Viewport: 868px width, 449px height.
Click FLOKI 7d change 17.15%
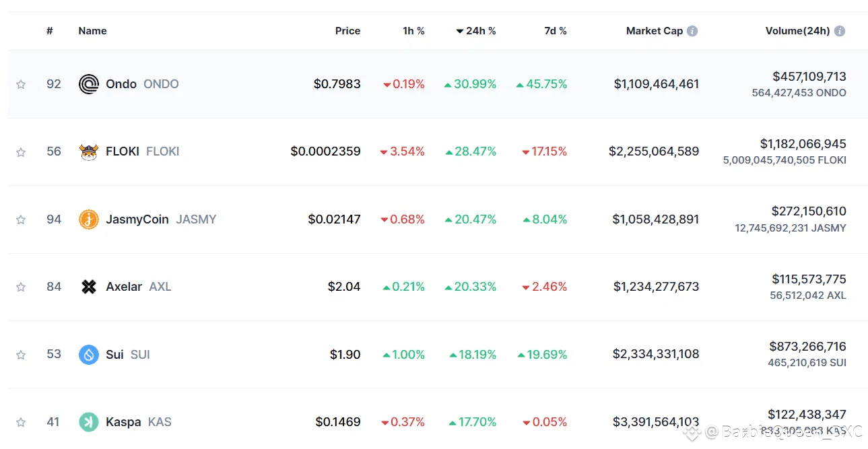tap(545, 151)
